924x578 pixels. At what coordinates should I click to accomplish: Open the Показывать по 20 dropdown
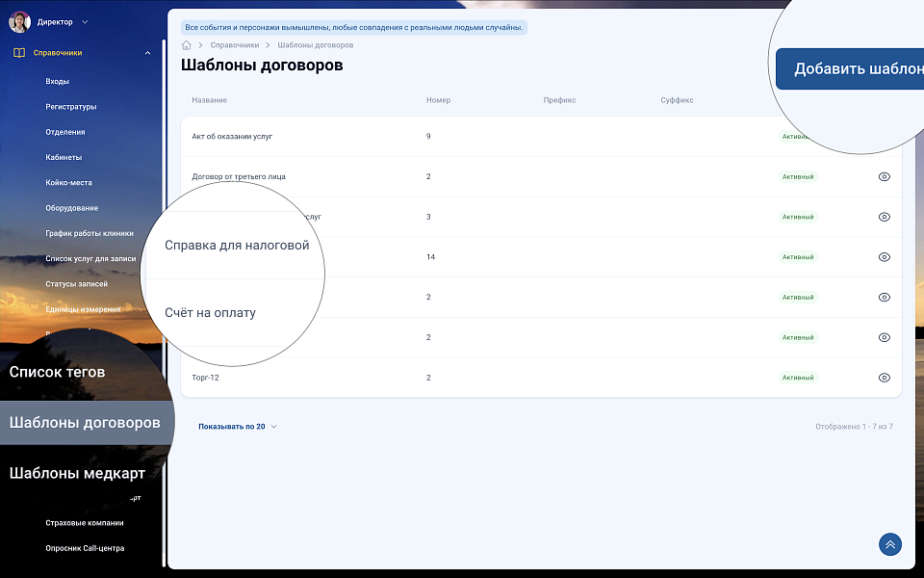pyautogui.click(x=237, y=426)
